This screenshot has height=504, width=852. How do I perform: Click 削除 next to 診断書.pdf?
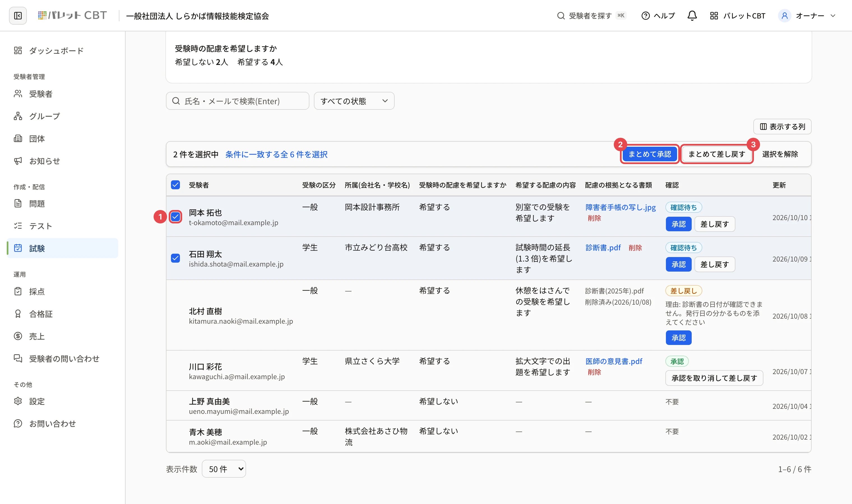pos(635,248)
